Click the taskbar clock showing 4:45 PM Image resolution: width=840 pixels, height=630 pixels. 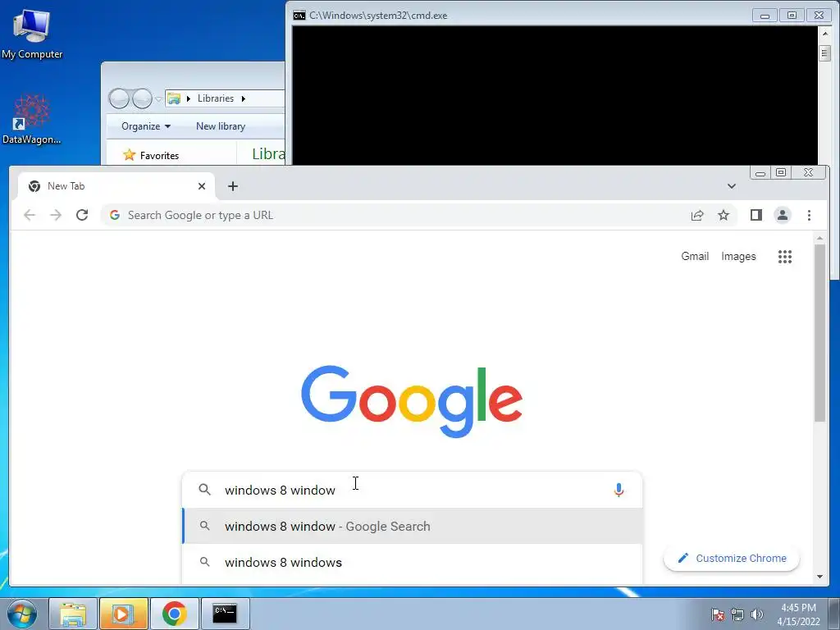tap(798, 614)
